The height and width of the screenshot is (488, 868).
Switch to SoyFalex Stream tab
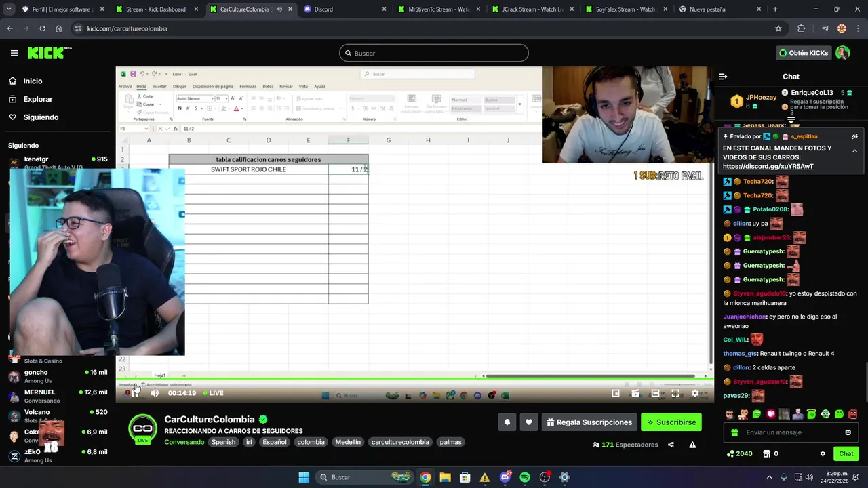[625, 9]
